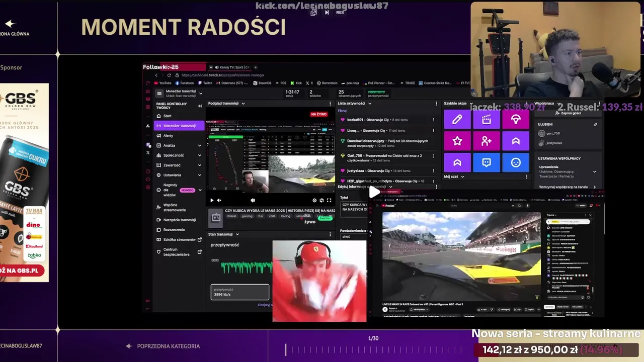Open the Podgląd transmisji panel dropdown
Screen dimensions: 644x362
point(243,103)
